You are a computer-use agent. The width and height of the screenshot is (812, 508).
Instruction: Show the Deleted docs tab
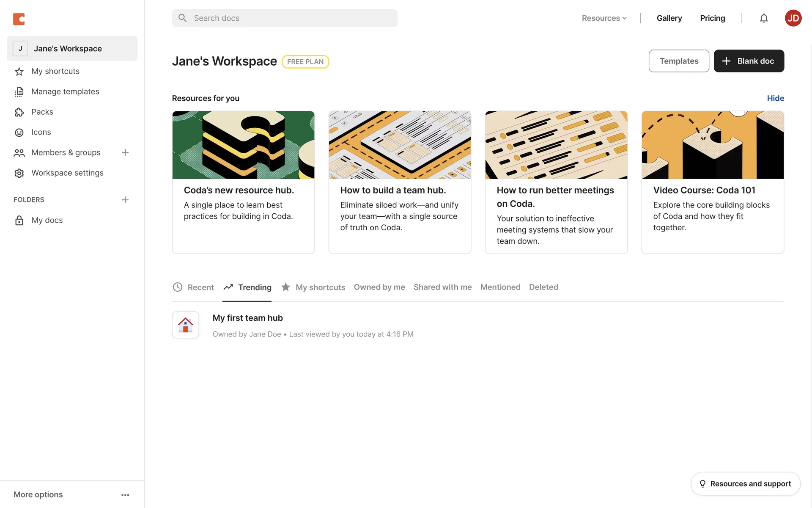(543, 287)
